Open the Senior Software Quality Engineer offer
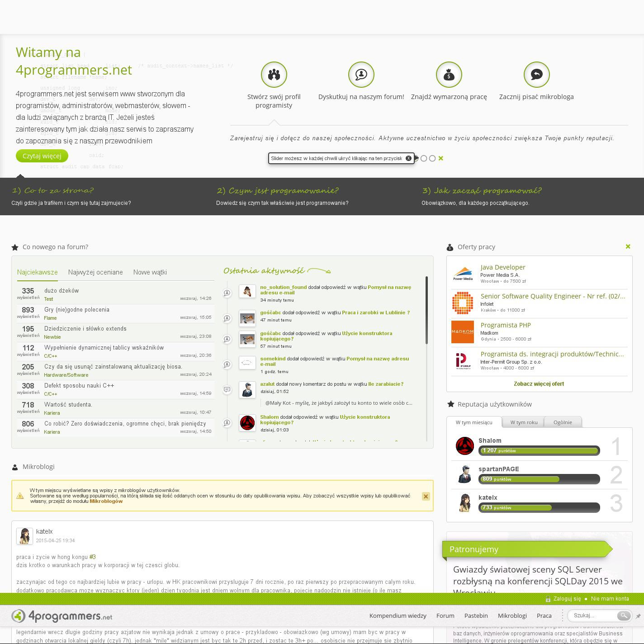This screenshot has height=644, width=644. pyautogui.click(x=553, y=296)
